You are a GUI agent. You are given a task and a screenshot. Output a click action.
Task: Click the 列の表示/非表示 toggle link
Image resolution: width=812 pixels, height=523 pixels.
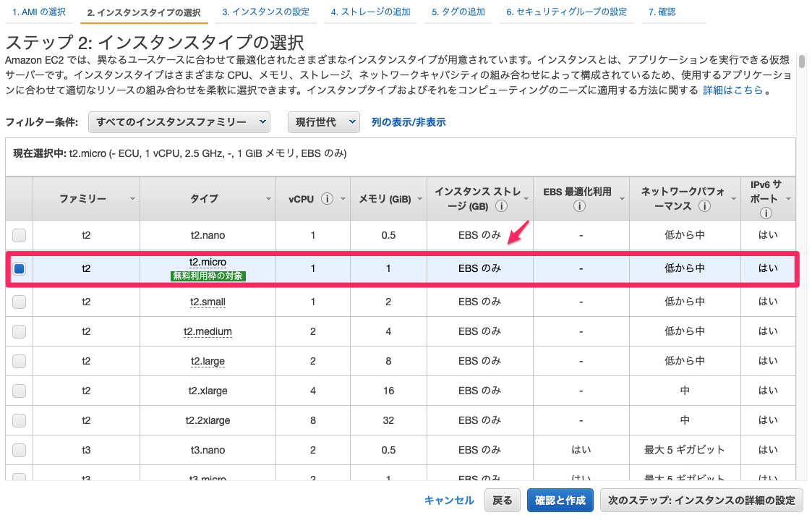[x=409, y=122]
